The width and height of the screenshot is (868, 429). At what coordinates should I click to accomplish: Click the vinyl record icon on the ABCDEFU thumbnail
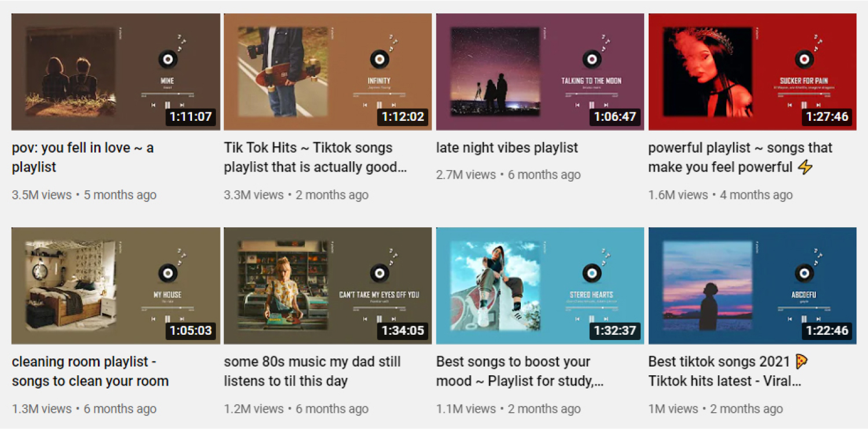(x=804, y=272)
